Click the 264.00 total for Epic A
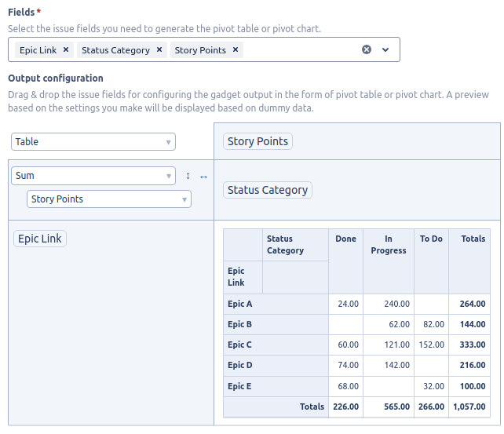This screenshot has width=504, height=434. (469, 304)
